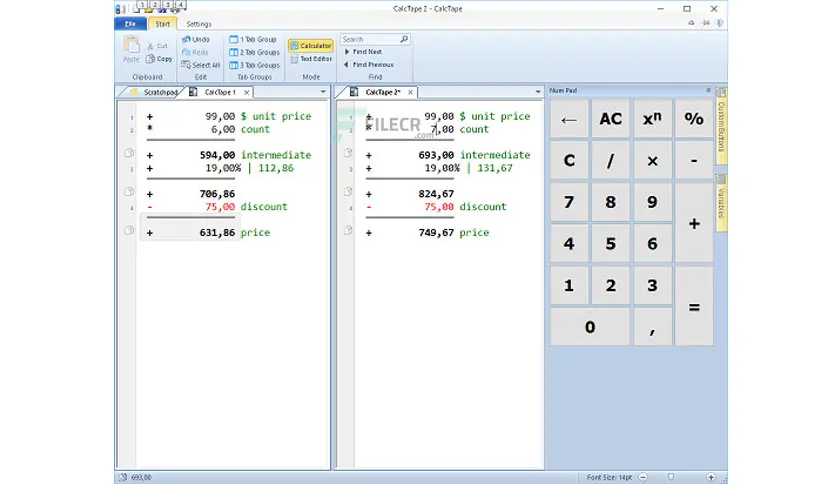
Task: Click the Paste clipboard icon
Action: pyautogui.click(x=131, y=45)
